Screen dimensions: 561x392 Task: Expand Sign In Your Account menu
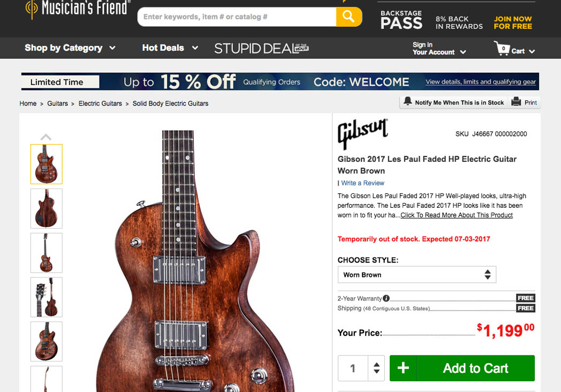pyautogui.click(x=439, y=48)
